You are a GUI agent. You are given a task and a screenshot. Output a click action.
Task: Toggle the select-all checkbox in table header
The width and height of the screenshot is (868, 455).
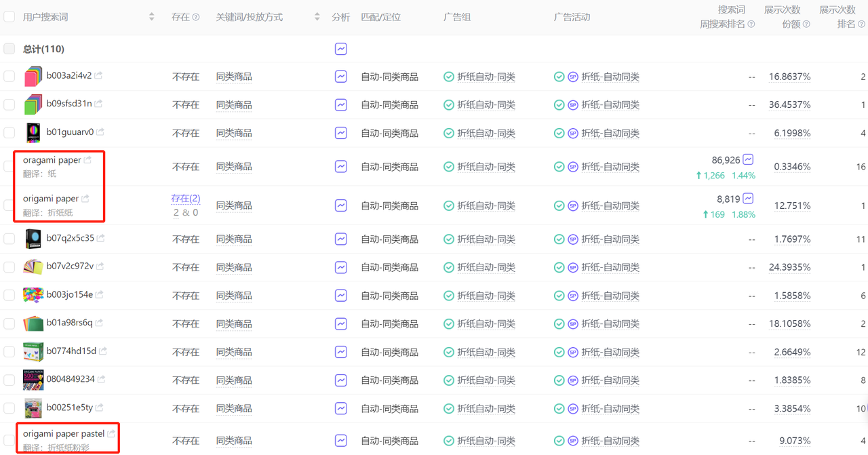click(9, 16)
